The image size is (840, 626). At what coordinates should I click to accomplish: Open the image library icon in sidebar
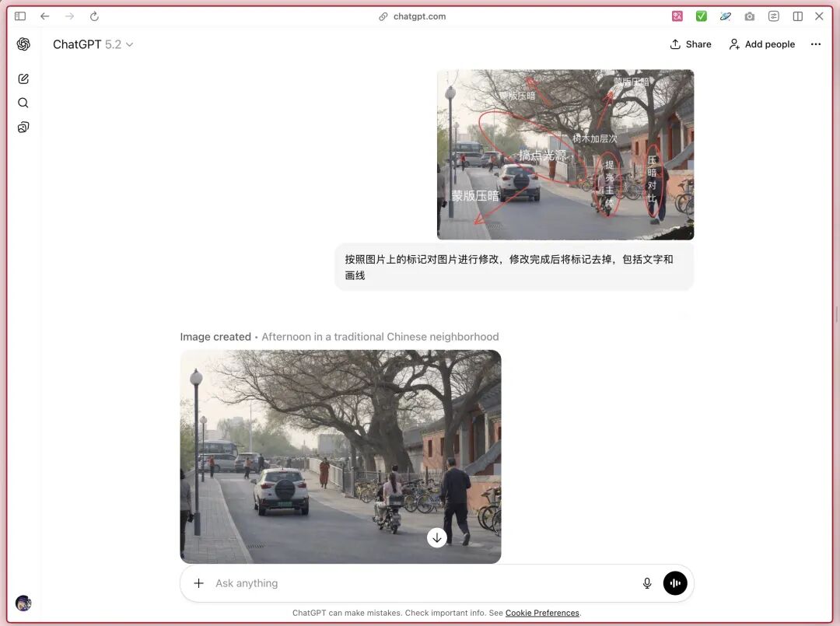tap(23, 128)
